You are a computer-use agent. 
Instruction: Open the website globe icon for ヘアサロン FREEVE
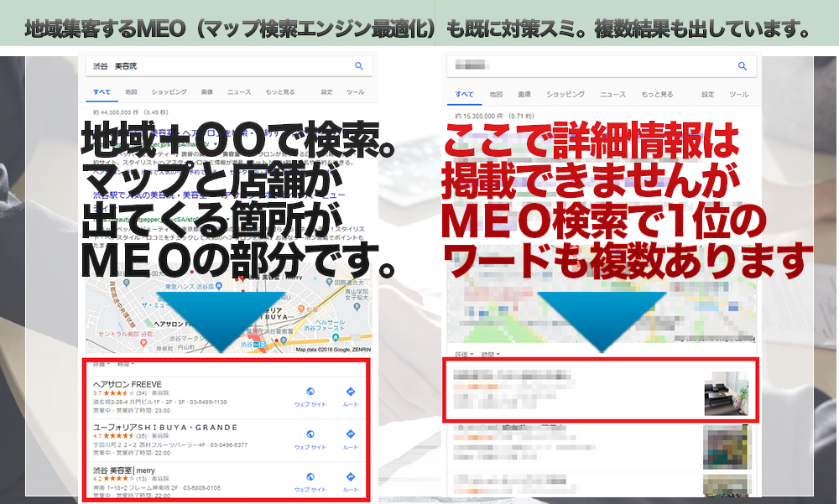(x=310, y=392)
